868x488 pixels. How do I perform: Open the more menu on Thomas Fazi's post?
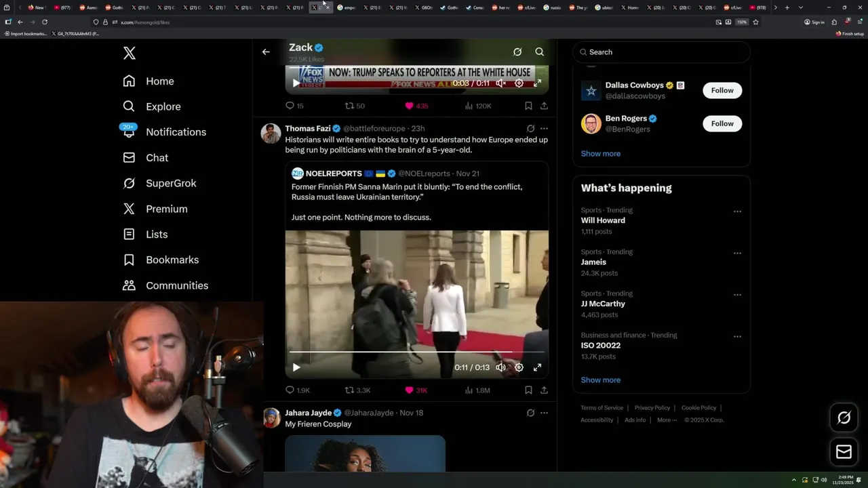(x=544, y=128)
